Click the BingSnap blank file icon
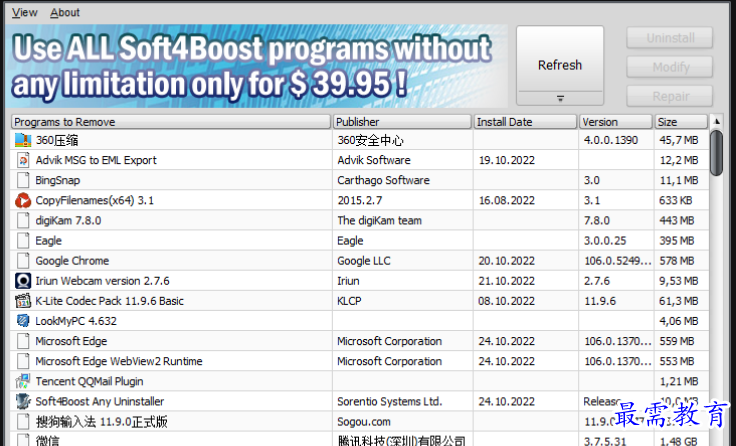Screen dimensions: 736x446 [23, 180]
